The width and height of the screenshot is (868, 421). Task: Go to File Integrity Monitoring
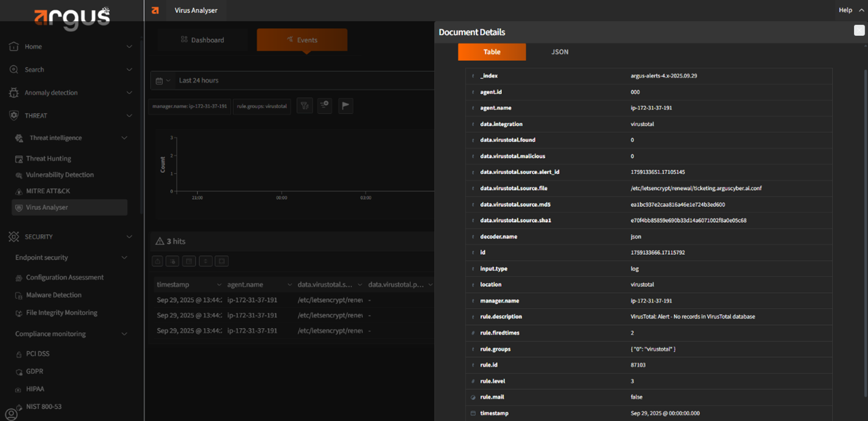click(61, 313)
